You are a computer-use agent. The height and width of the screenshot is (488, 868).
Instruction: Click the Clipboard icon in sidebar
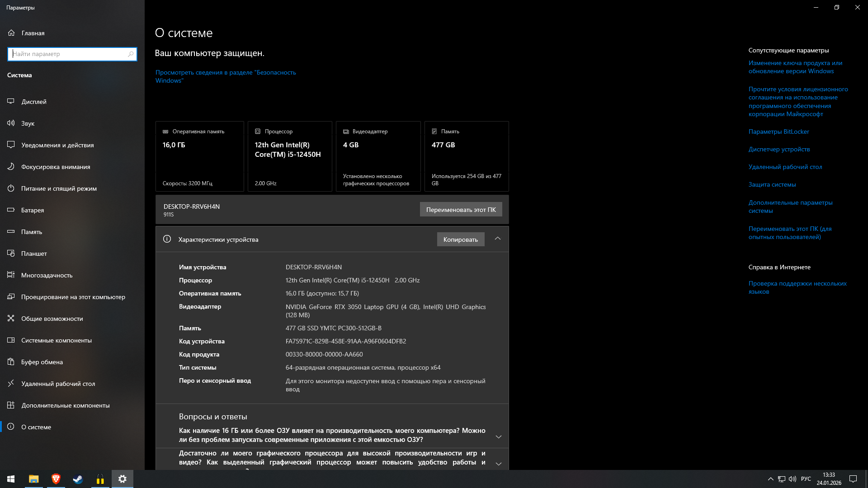11,361
